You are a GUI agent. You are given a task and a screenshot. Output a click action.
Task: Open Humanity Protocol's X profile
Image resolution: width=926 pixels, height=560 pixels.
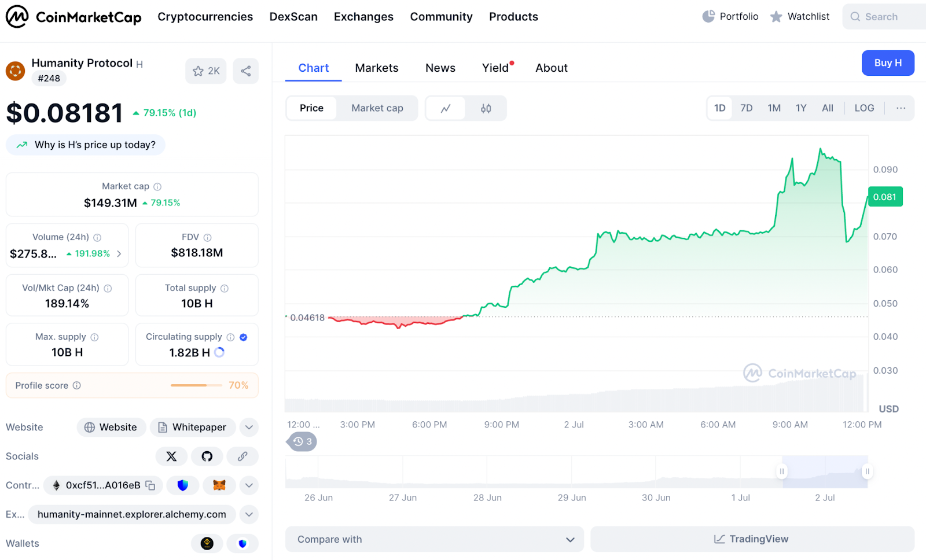pos(171,456)
